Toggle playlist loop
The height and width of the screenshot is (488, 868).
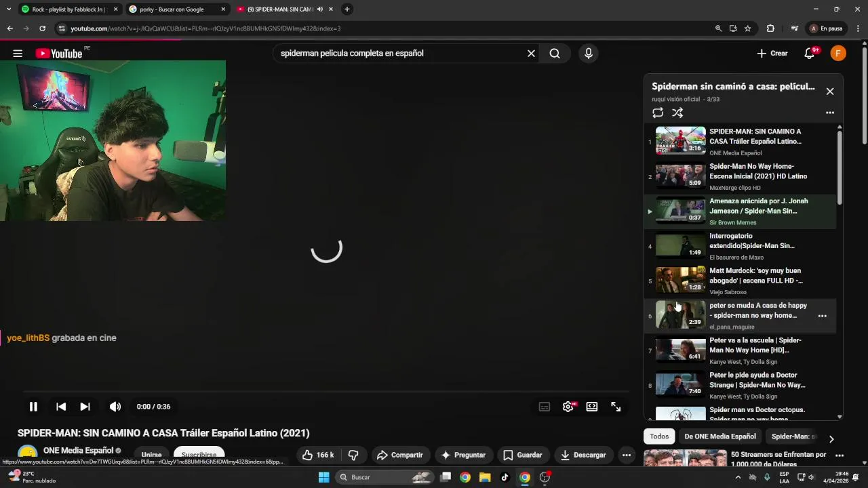click(x=658, y=113)
